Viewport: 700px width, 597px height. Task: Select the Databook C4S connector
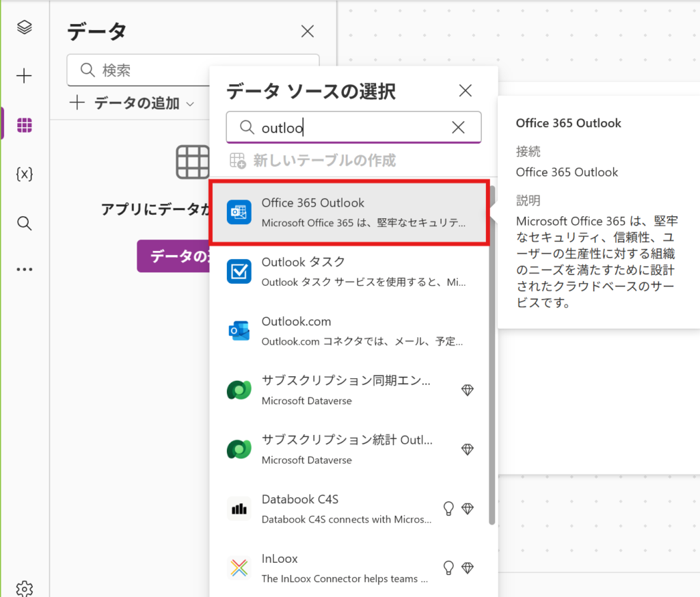(350, 509)
